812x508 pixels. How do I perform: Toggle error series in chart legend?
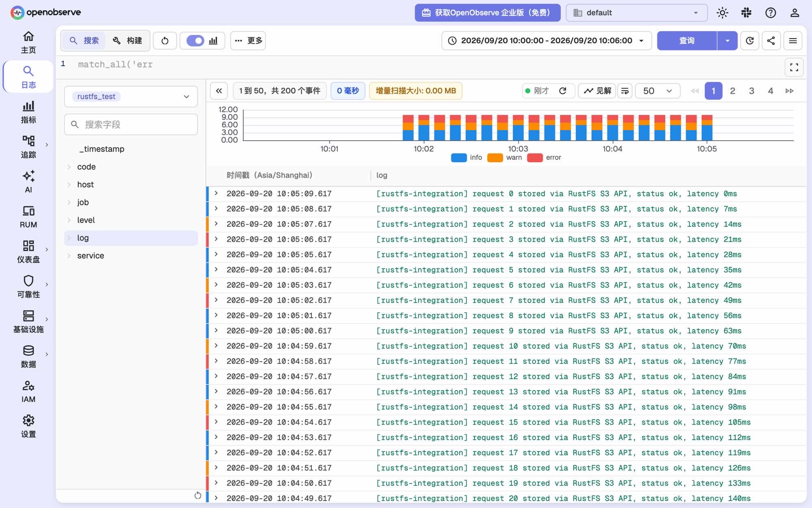(x=544, y=158)
